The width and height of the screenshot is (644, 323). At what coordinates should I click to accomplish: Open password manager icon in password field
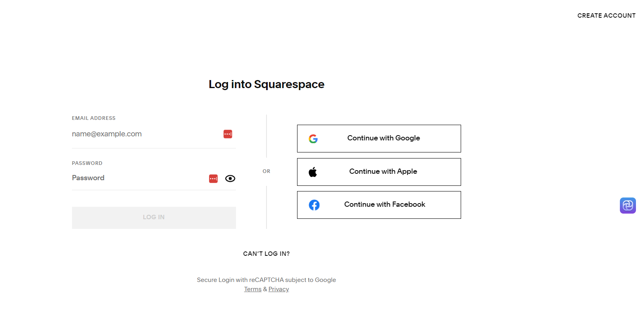[x=213, y=179]
